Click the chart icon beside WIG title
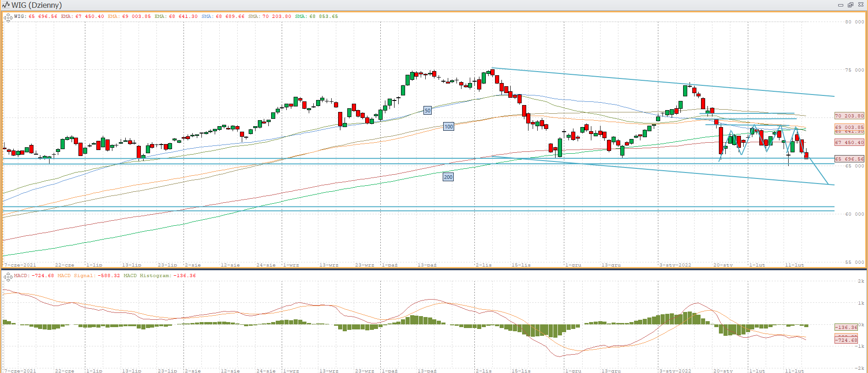Screen dimensions: 868x373 [6, 5]
